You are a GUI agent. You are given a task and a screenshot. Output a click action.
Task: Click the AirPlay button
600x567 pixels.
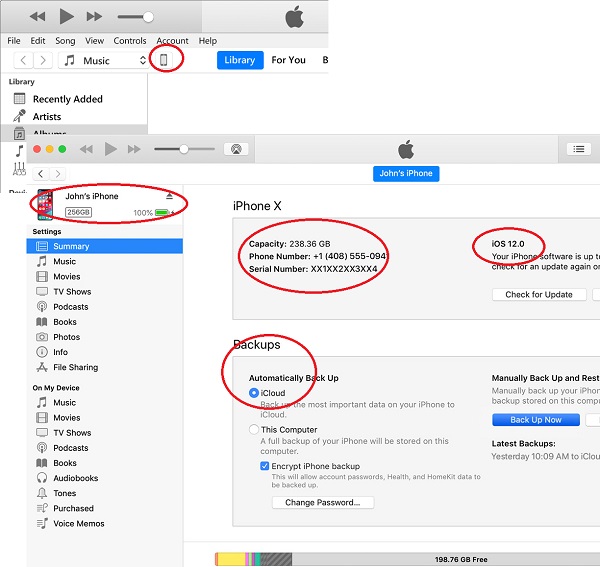(x=236, y=149)
